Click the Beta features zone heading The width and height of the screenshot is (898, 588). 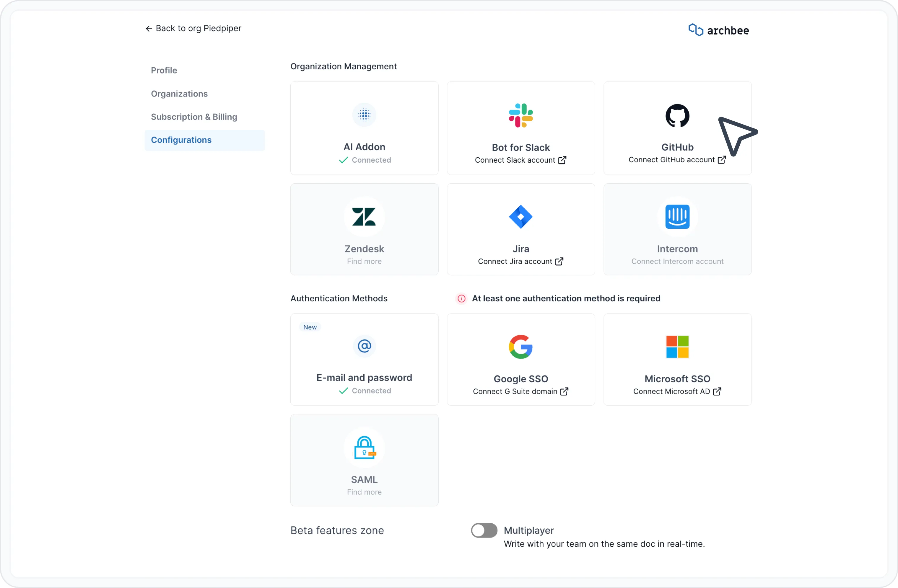pyautogui.click(x=337, y=530)
